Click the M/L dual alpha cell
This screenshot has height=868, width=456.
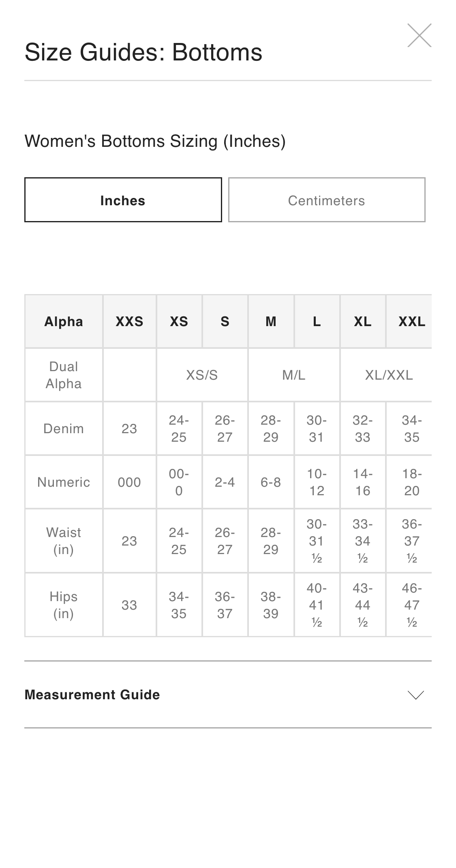294,374
